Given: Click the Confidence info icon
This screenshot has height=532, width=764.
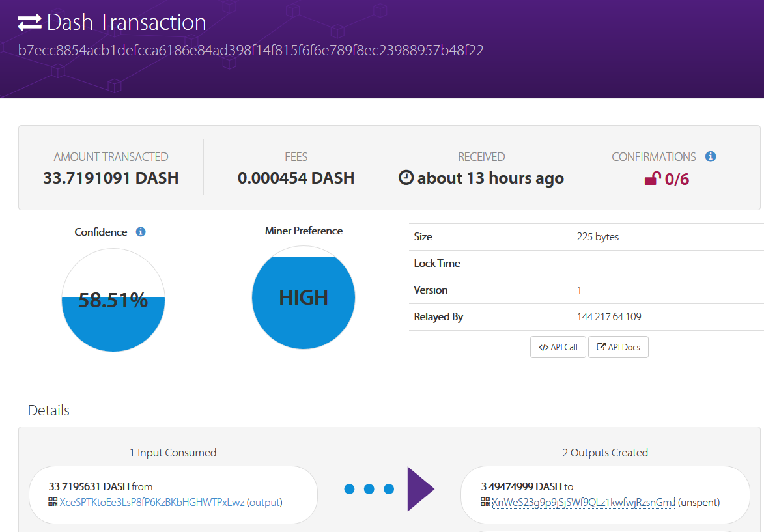Looking at the screenshot, I should 141,232.
